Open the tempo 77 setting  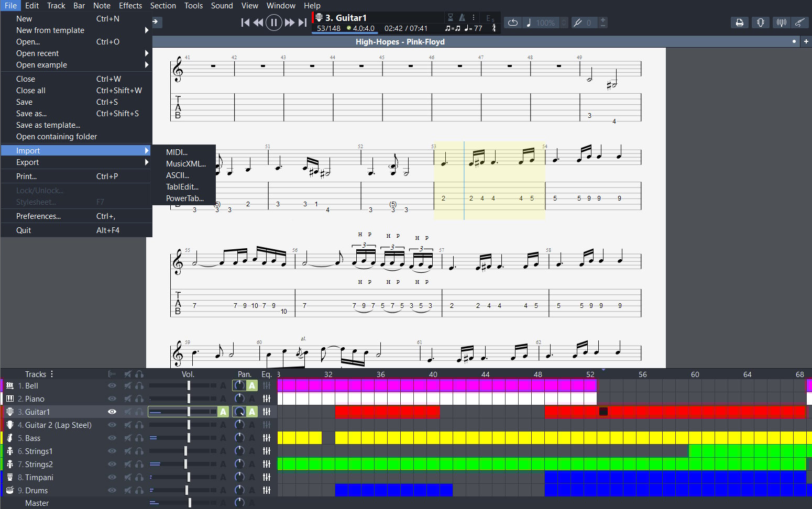pos(473,28)
